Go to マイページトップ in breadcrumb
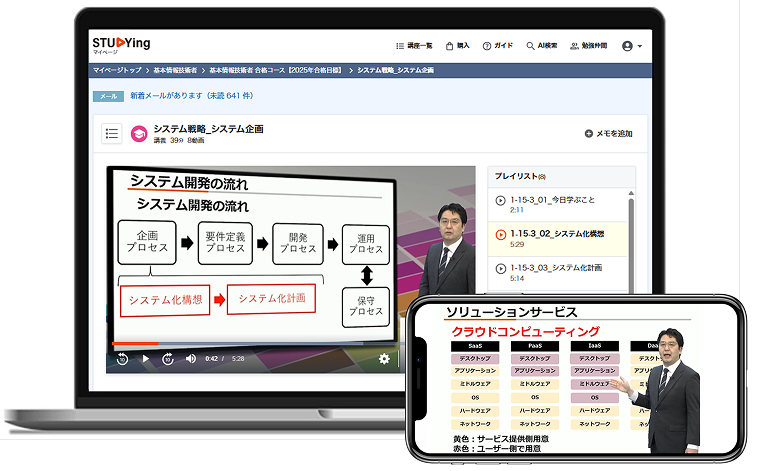 click(119, 71)
